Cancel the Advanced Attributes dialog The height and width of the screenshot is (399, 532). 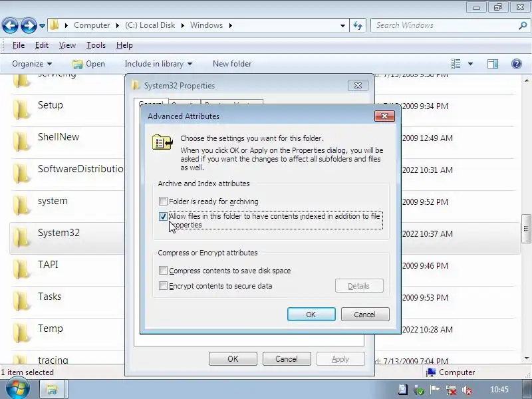[365, 315]
